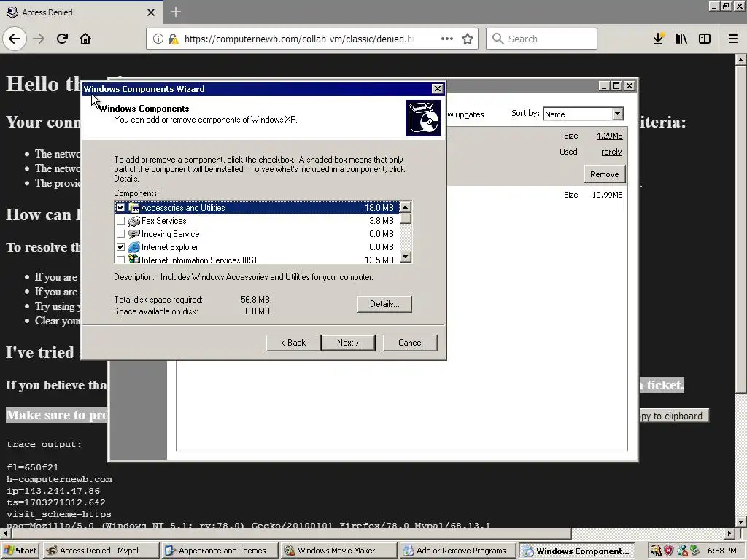Open component Details button

click(384, 304)
